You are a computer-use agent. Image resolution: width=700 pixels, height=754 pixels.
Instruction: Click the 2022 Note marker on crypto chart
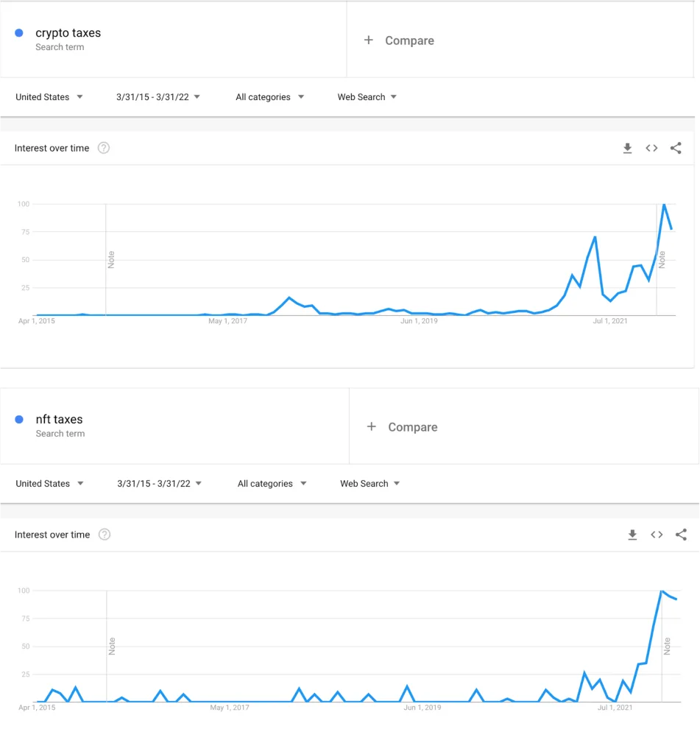(x=662, y=259)
